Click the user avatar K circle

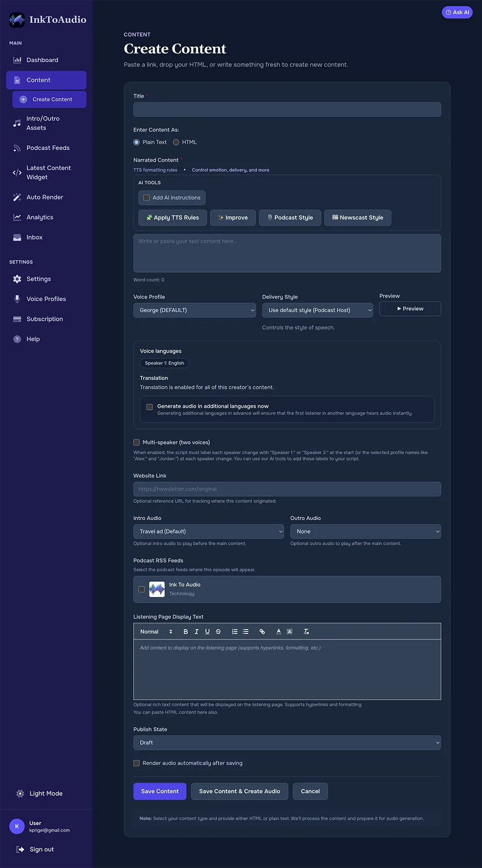coord(17,826)
